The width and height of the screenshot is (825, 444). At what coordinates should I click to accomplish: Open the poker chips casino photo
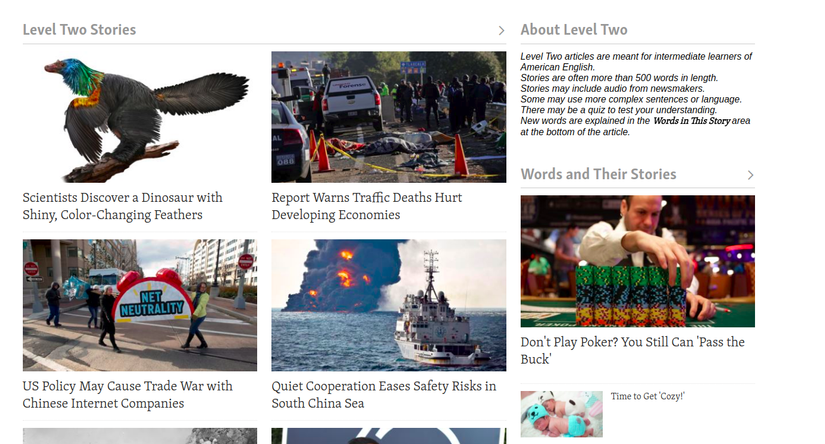tap(638, 261)
